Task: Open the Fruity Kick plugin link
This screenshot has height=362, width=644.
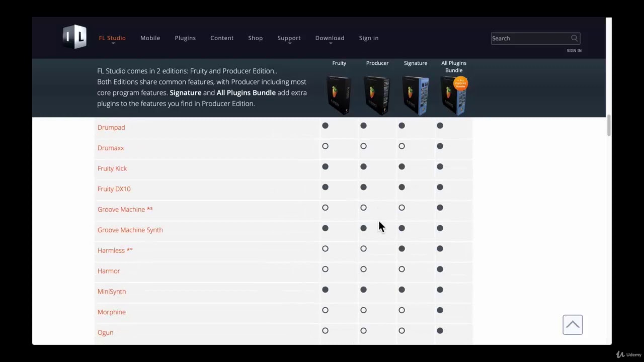Action: tap(112, 168)
